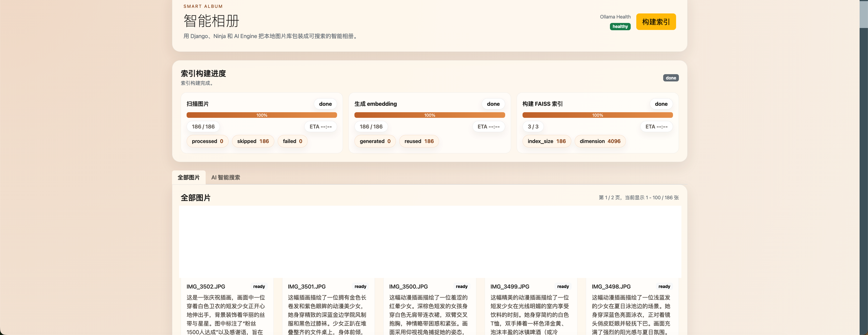Viewport: 868px width, 335px height.
Task: Click the index_size 186 chip
Action: pyautogui.click(x=547, y=141)
